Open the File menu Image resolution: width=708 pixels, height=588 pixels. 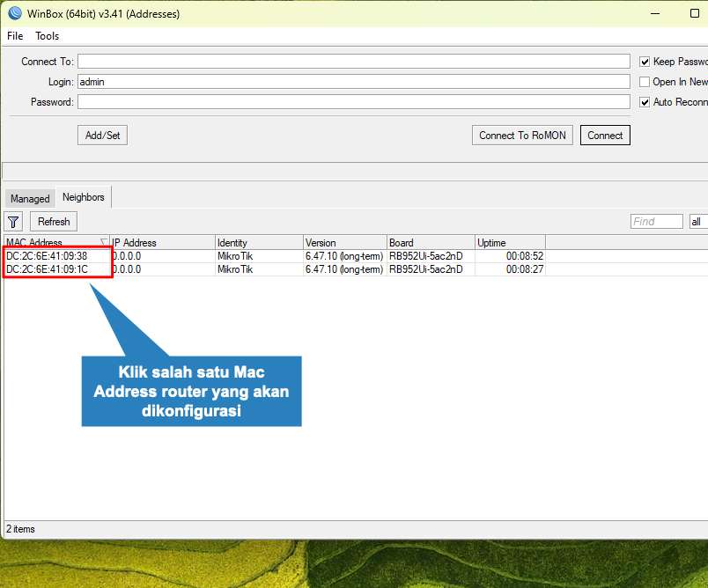coord(15,36)
